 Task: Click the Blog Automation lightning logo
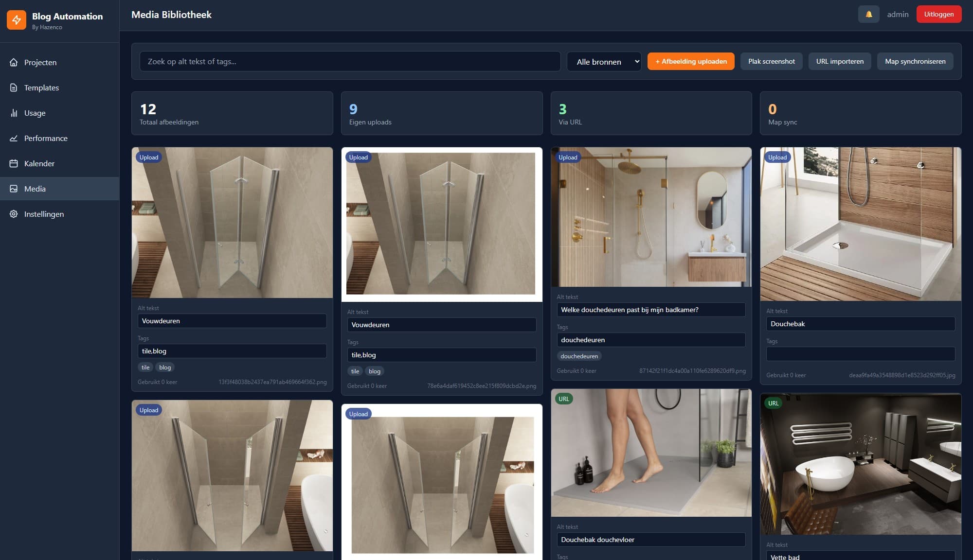tap(17, 20)
